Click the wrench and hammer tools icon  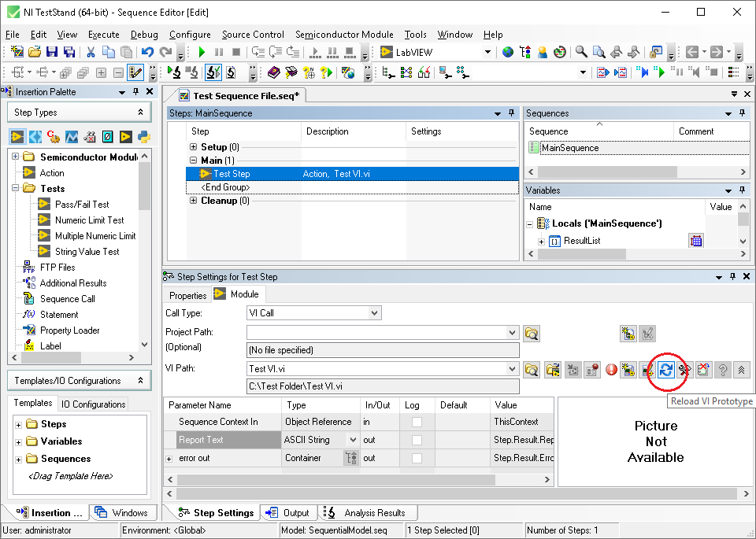pos(684,370)
